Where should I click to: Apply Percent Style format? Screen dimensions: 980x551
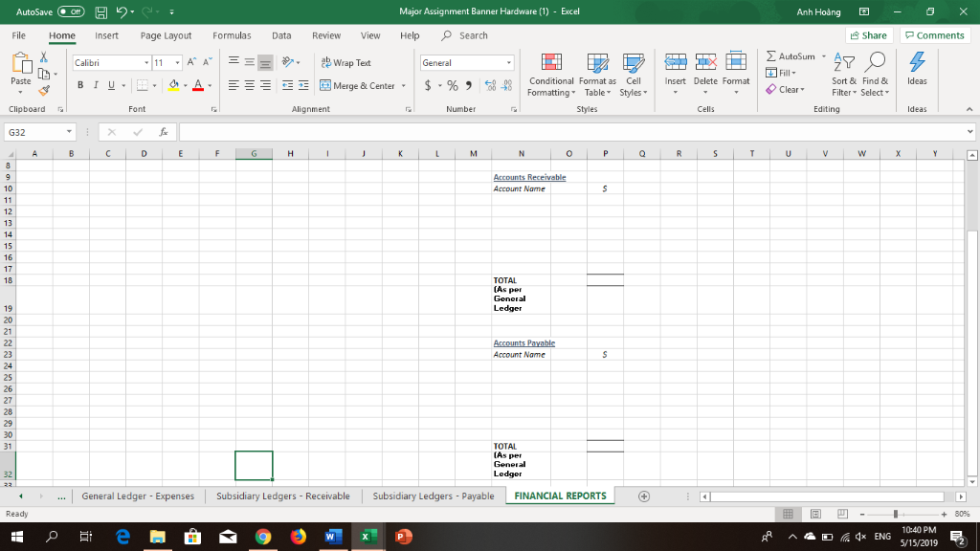click(453, 85)
